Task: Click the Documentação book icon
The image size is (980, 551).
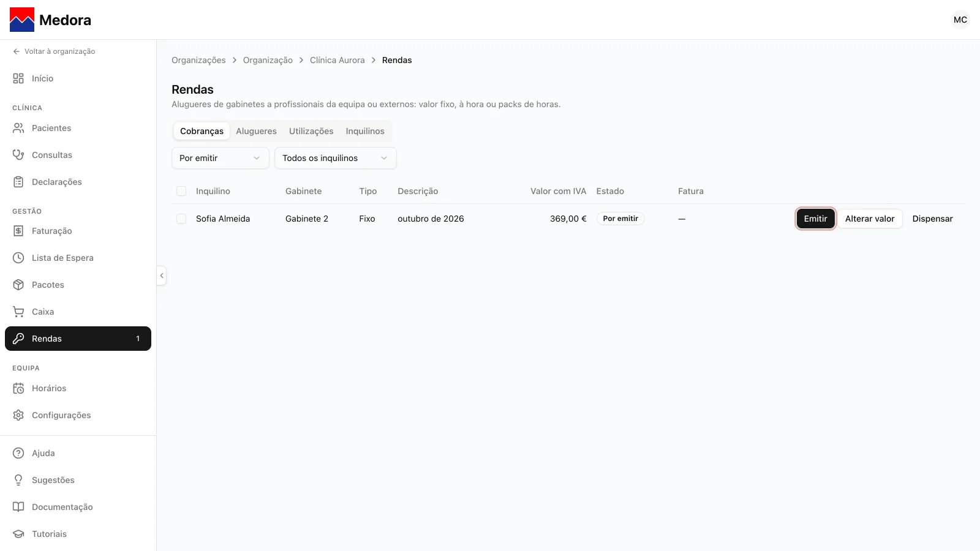Action: [x=18, y=507]
